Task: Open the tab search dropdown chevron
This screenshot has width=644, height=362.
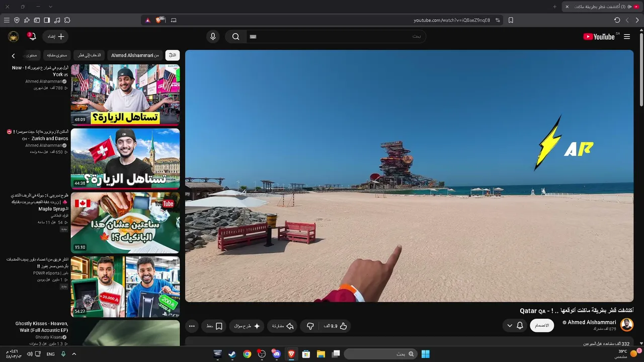Action: pos(50,7)
